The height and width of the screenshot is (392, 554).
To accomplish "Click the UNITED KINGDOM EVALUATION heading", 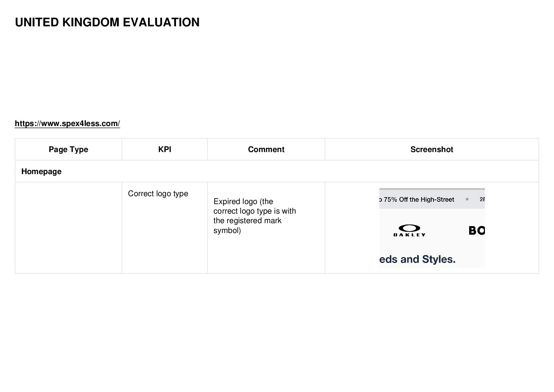I will coord(107,22).
